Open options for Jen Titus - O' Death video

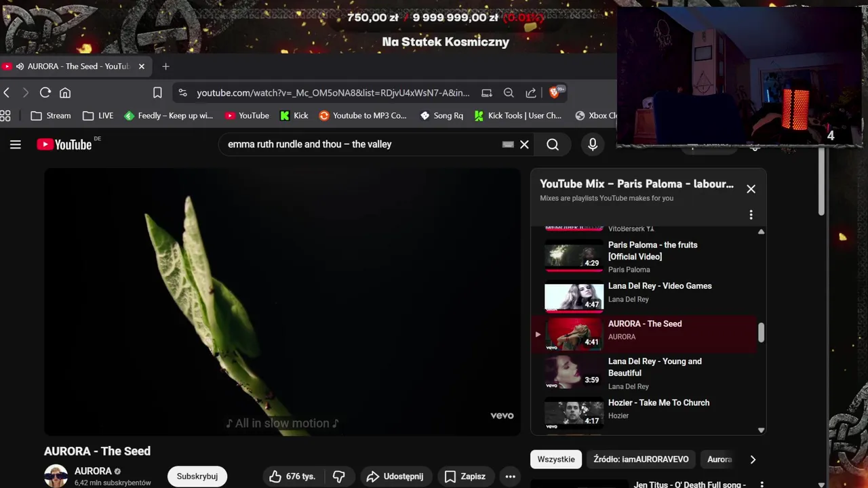pyautogui.click(x=762, y=485)
